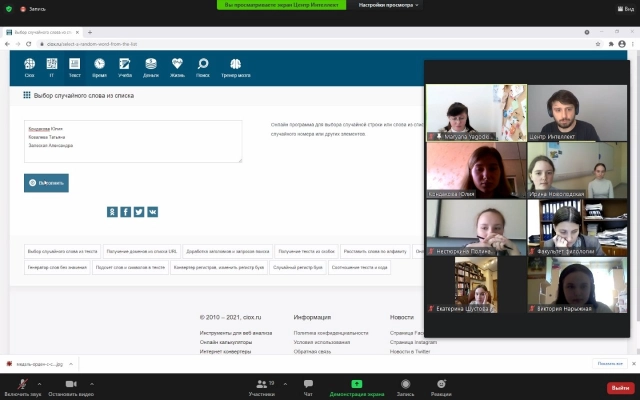
Task: Open the Zoom Чат panel
Action: pos(308,388)
